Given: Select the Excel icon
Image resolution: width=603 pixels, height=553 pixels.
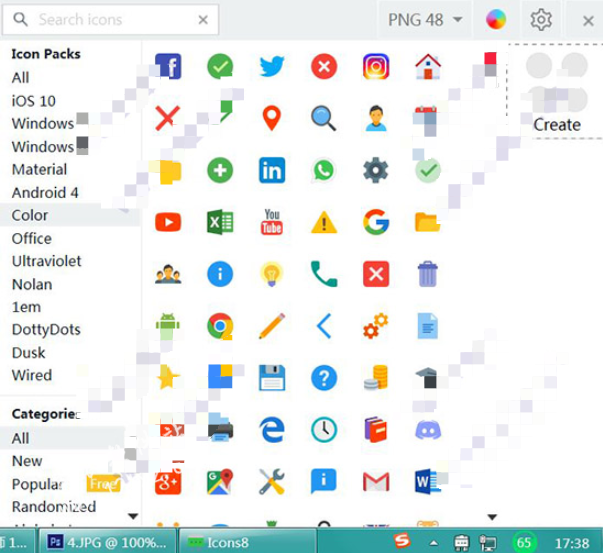Looking at the screenshot, I should 220,222.
